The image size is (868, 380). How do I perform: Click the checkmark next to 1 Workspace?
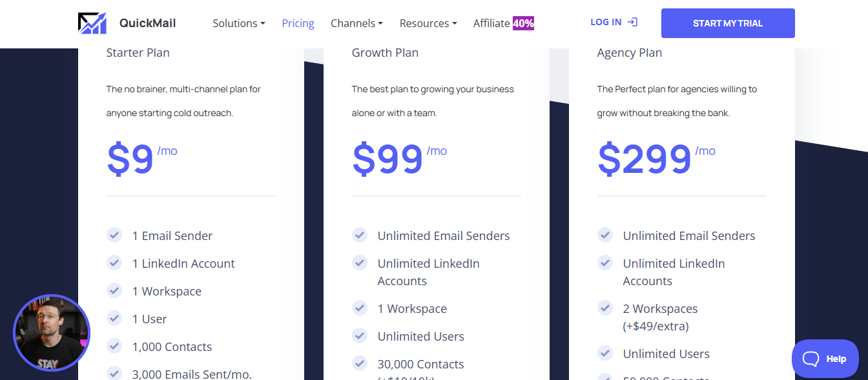pyautogui.click(x=360, y=308)
